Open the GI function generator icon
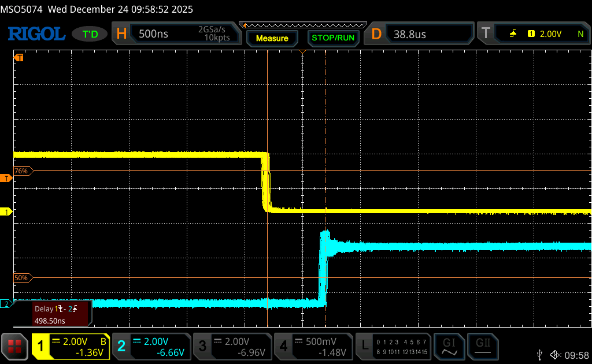 click(449, 346)
